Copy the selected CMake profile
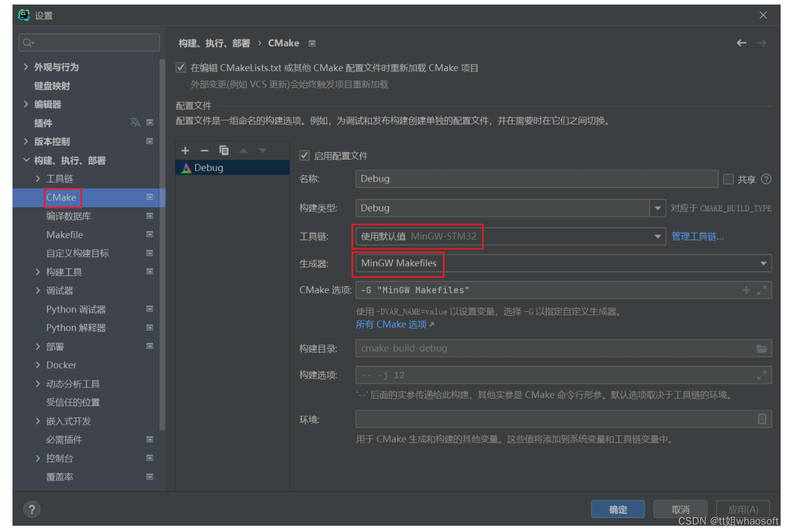Viewport: 788px width, 532px height. click(224, 150)
